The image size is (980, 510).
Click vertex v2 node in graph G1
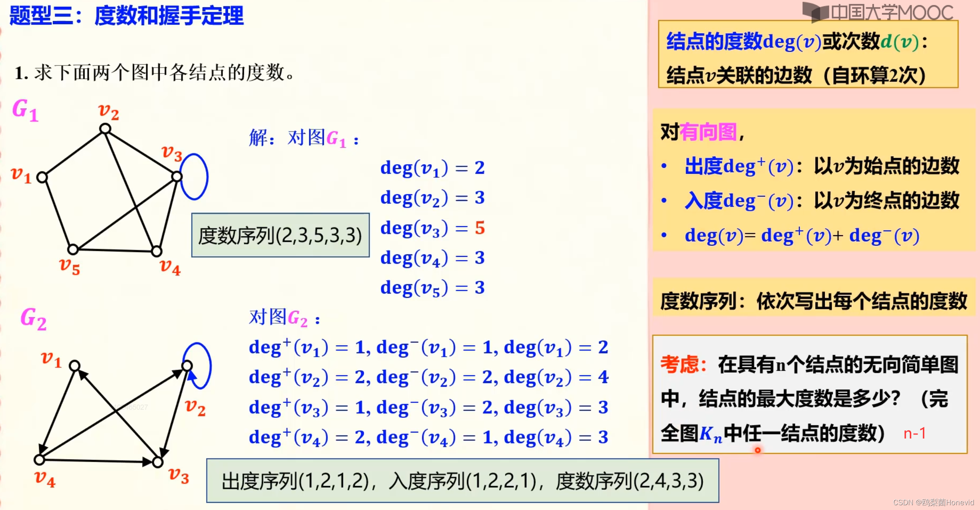[x=105, y=129]
